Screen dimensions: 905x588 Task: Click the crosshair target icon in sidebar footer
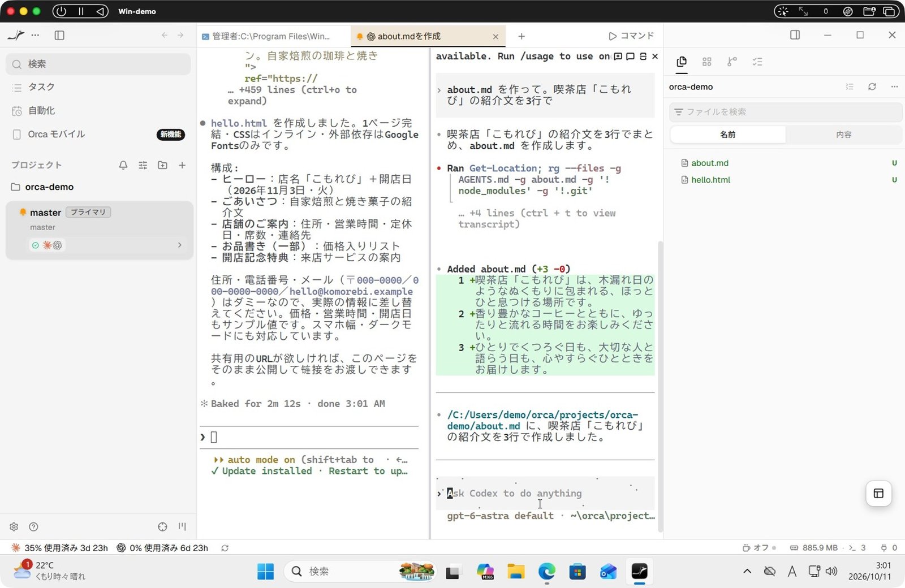(x=163, y=527)
